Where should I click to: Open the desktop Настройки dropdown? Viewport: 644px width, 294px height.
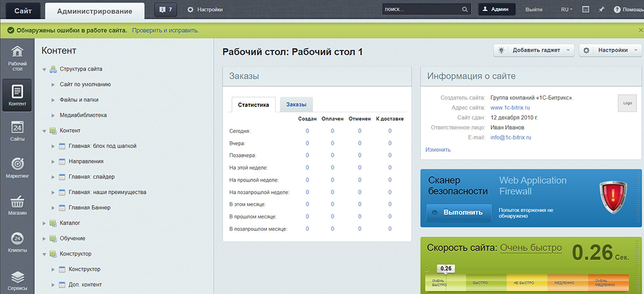pos(610,50)
